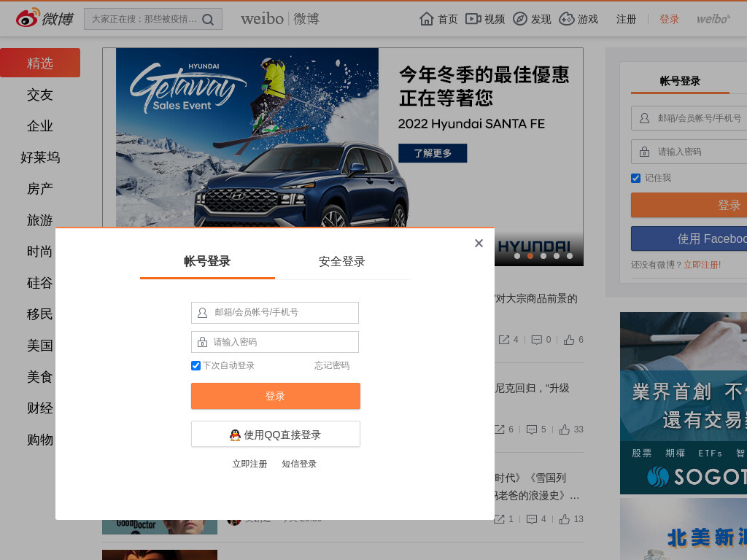The height and width of the screenshot is (560, 747).
Task: Select 好莱坞 category in left menu
Action: 40,157
